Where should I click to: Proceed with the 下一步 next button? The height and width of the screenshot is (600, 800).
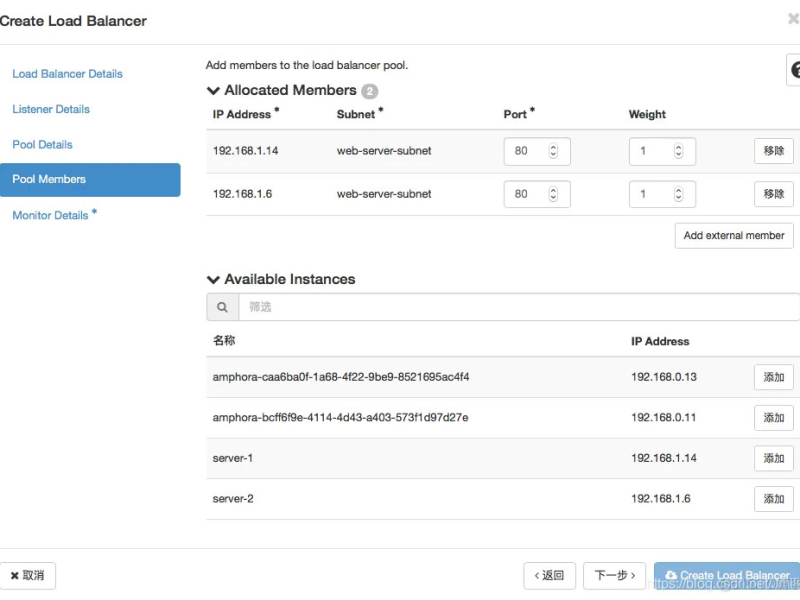click(x=614, y=576)
